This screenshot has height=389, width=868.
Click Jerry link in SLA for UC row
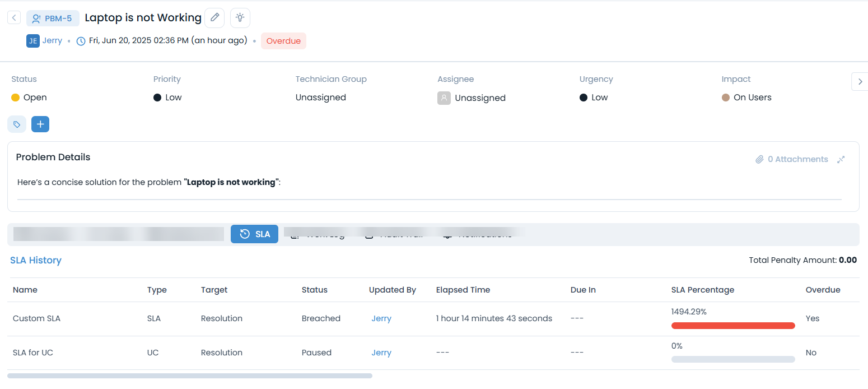(381, 353)
